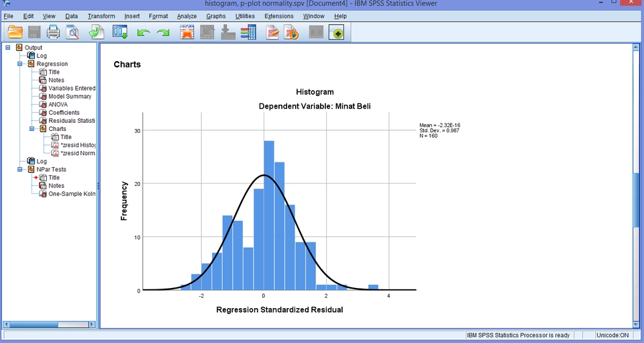Click 'Unicode:ON' in status bar
644x343 pixels.
[x=612, y=335]
